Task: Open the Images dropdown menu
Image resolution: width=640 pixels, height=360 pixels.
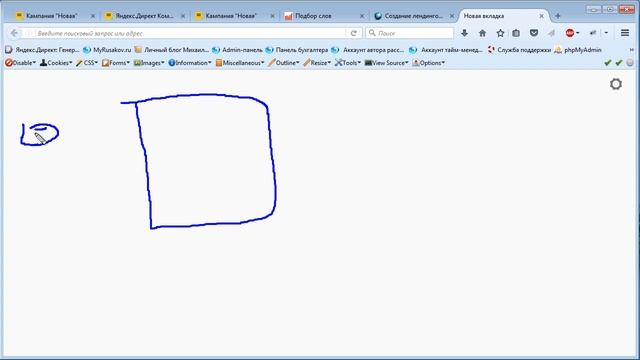Action: [x=149, y=63]
